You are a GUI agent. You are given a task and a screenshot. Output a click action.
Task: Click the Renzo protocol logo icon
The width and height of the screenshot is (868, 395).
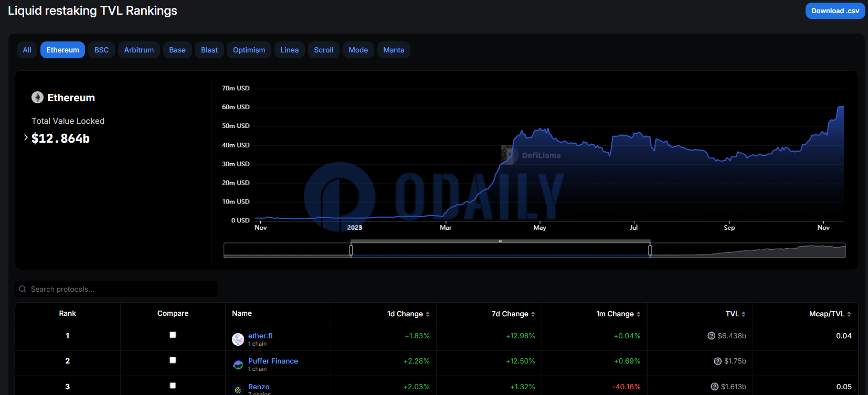(238, 390)
